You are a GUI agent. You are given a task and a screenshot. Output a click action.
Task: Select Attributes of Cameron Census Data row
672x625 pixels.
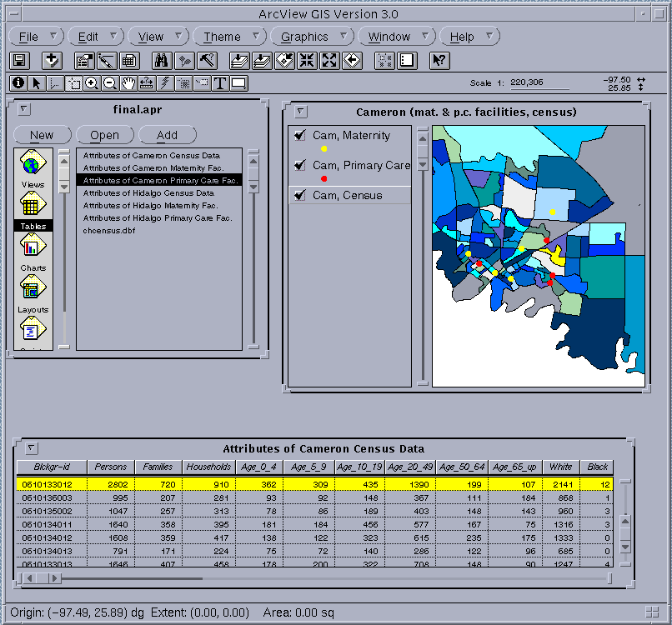pyautogui.click(x=159, y=155)
